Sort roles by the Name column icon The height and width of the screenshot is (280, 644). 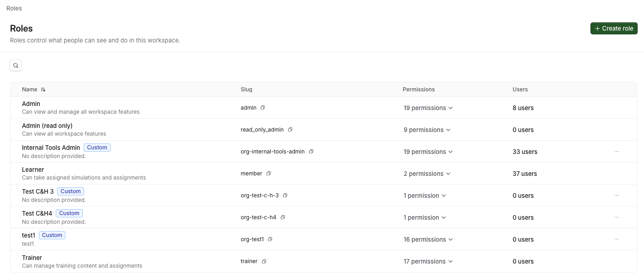click(43, 90)
